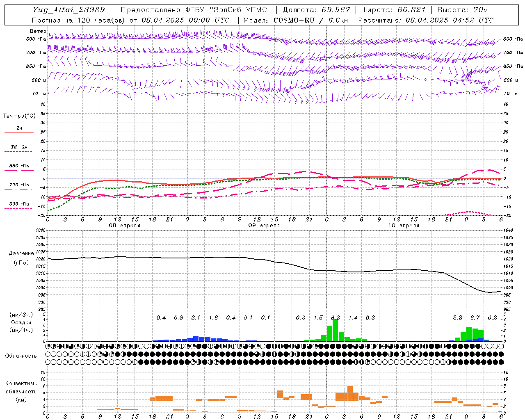
Task: Click the Td 2м legend entry
Action: click(x=19, y=147)
